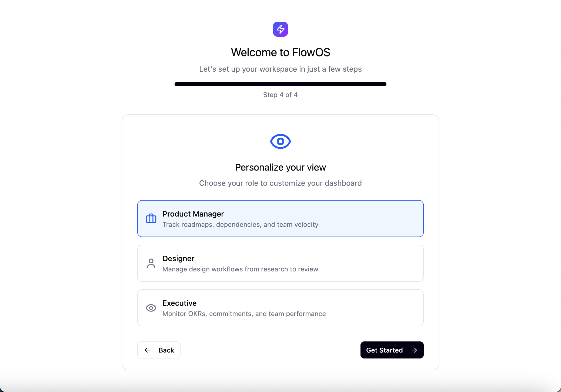
Task: Select the Product Manager role
Action: click(x=280, y=218)
